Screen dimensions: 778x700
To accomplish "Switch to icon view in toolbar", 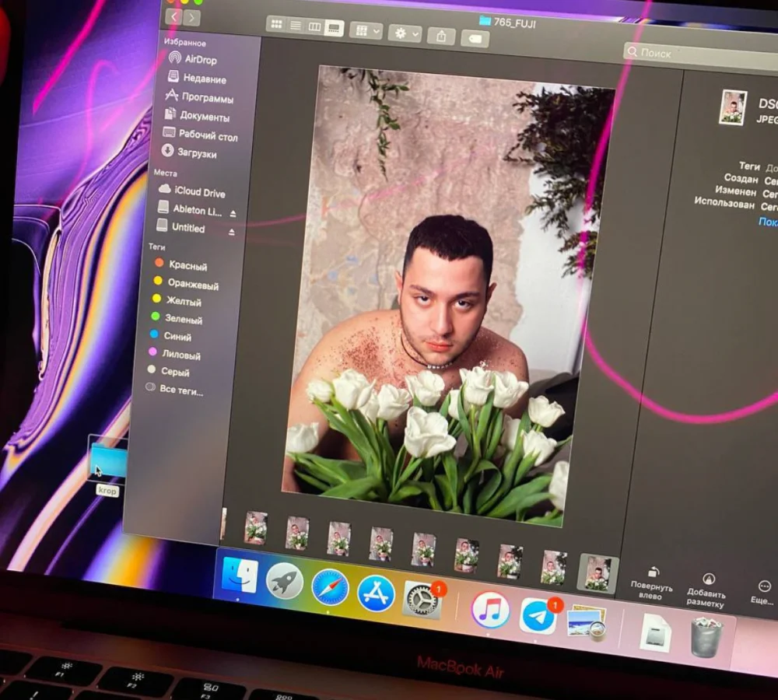I will [x=276, y=24].
